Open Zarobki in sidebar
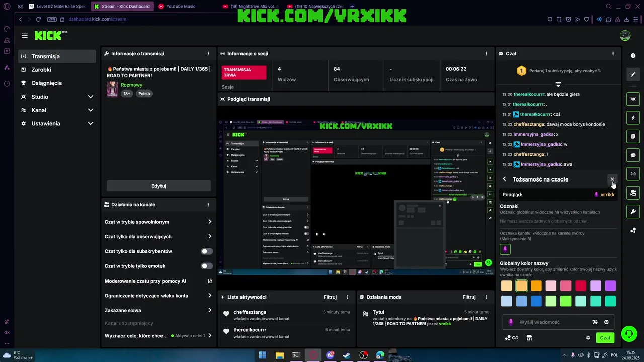Viewport: 644px width, 362px height. pyautogui.click(x=57, y=70)
